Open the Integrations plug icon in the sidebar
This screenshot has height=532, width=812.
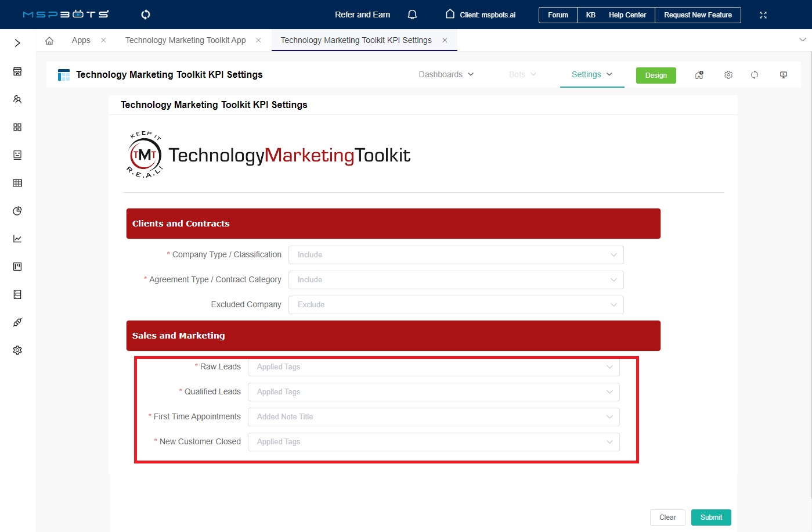tap(17, 322)
